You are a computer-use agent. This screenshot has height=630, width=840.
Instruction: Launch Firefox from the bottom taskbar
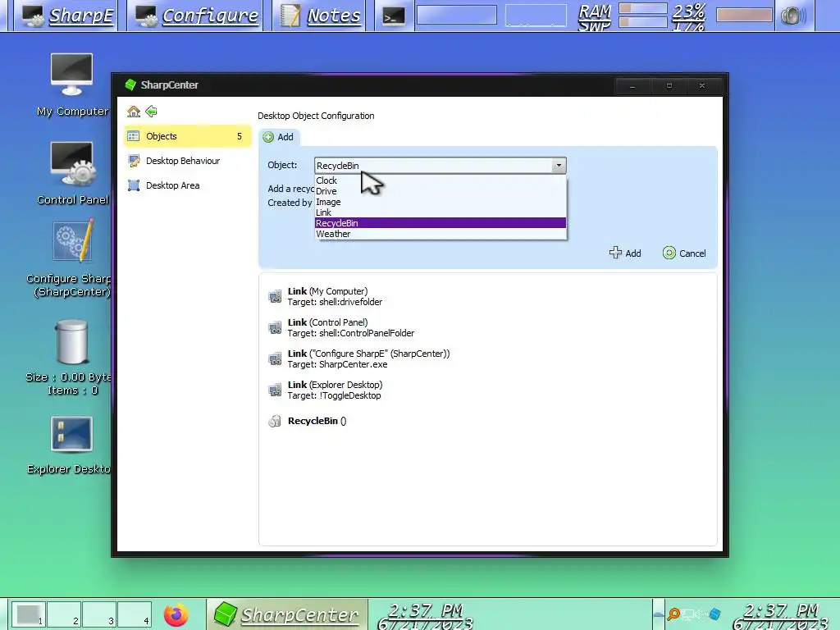pyautogui.click(x=176, y=614)
